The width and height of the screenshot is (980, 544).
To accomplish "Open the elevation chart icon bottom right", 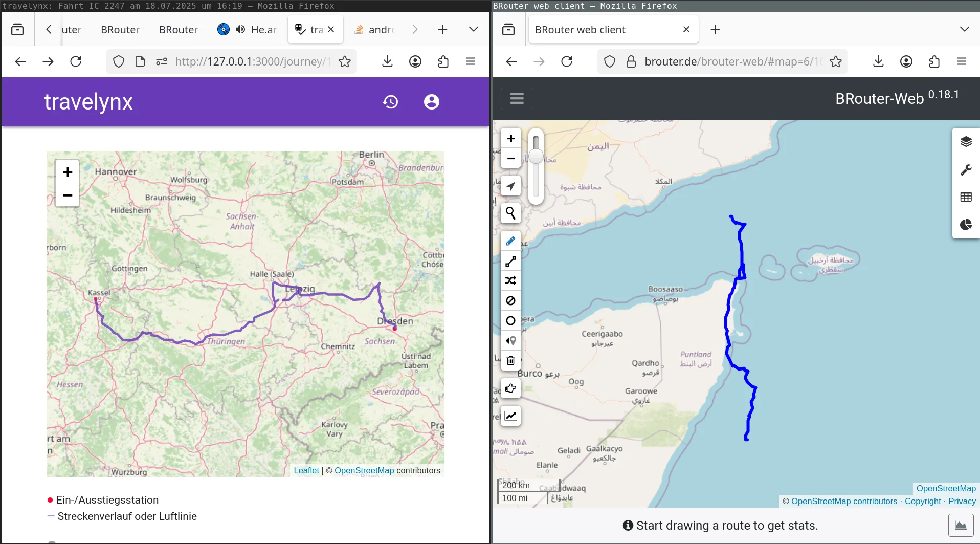I will [x=961, y=525].
